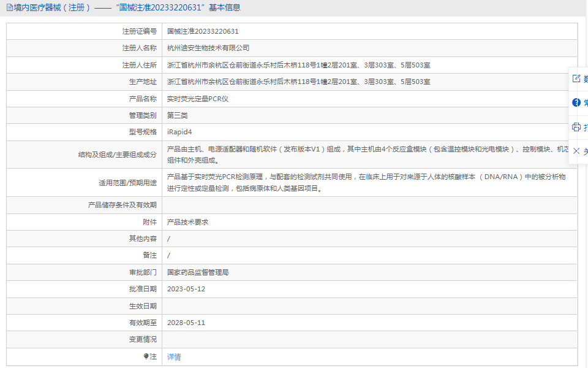
Task: Click the 审批部门 label
Action: (x=143, y=272)
